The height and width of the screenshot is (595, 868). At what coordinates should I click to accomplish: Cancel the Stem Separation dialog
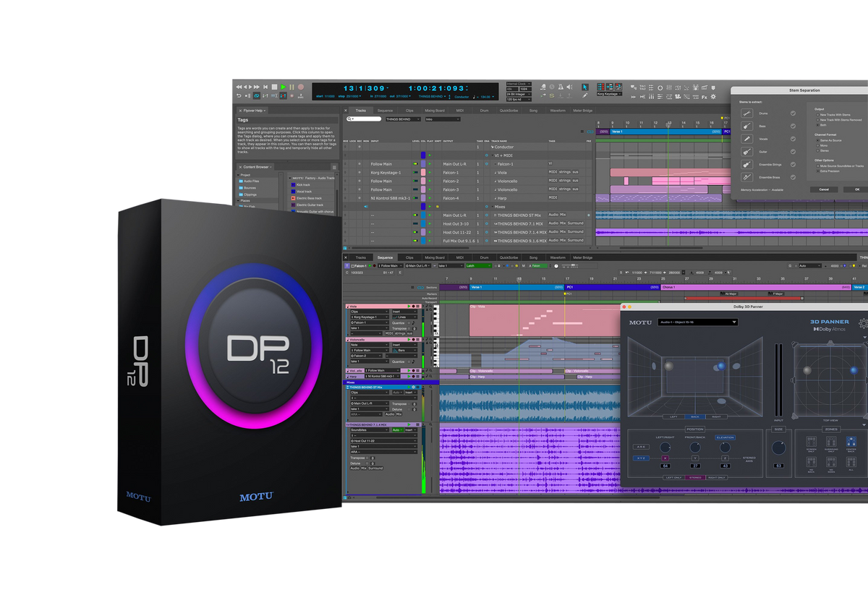824,189
